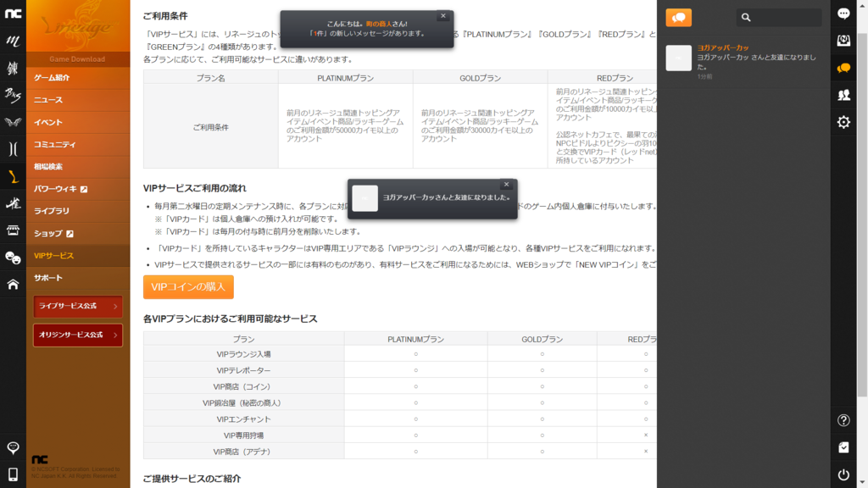Click the Lineage logo banner
The height and width of the screenshot is (488, 868).
click(78, 25)
